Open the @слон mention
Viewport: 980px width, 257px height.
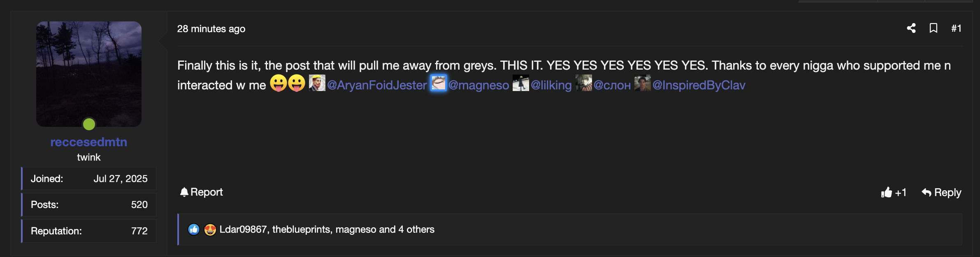pyautogui.click(x=612, y=85)
